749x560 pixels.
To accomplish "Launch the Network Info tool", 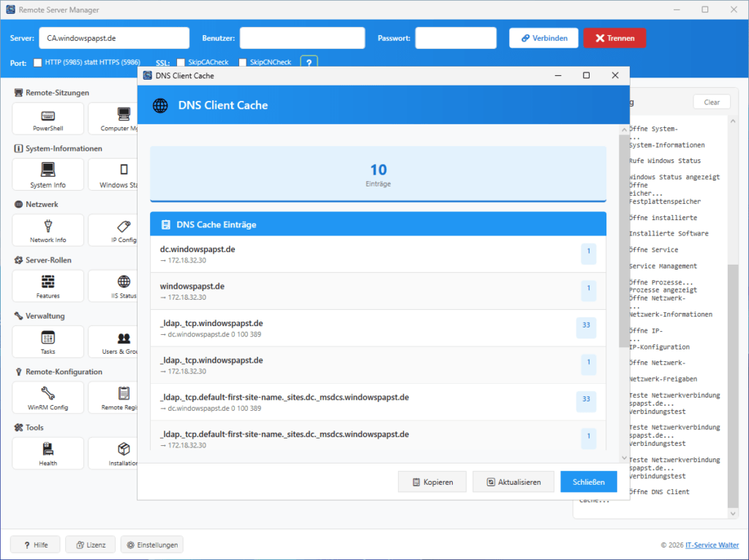I will (x=48, y=230).
